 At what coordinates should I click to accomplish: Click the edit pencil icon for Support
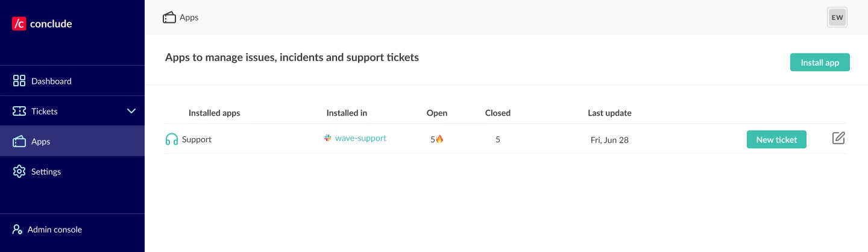[838, 139]
